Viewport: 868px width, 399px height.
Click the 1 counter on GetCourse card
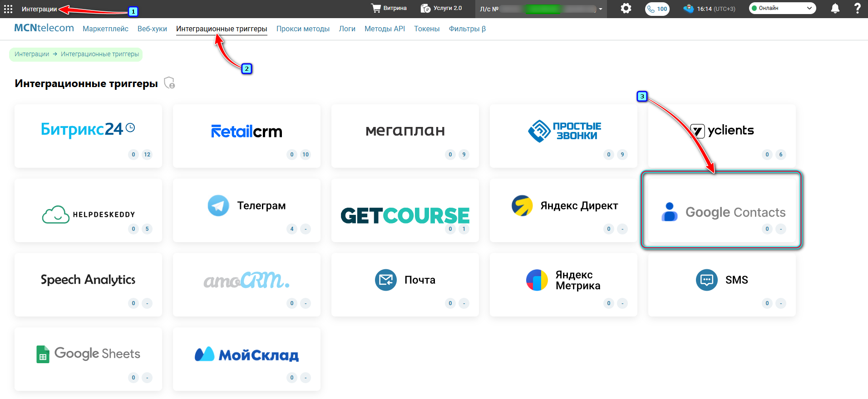point(464,229)
